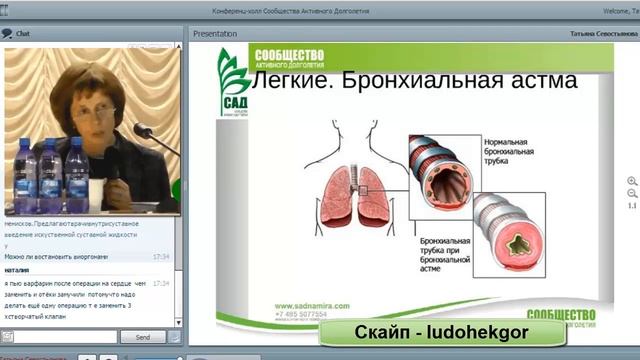Click СООБЩЕСТВО logo at slide bottom-right

point(561,318)
